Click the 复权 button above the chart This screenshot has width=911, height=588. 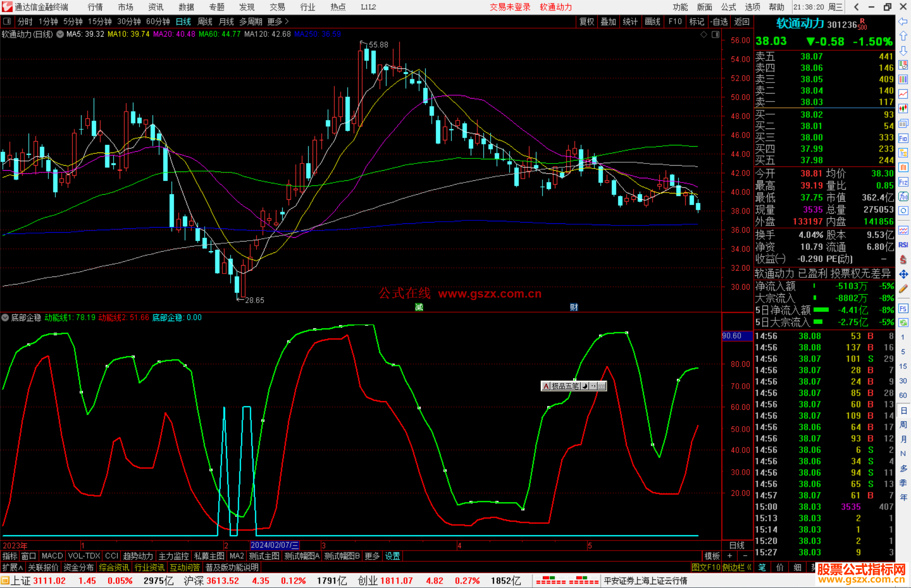pyautogui.click(x=586, y=21)
